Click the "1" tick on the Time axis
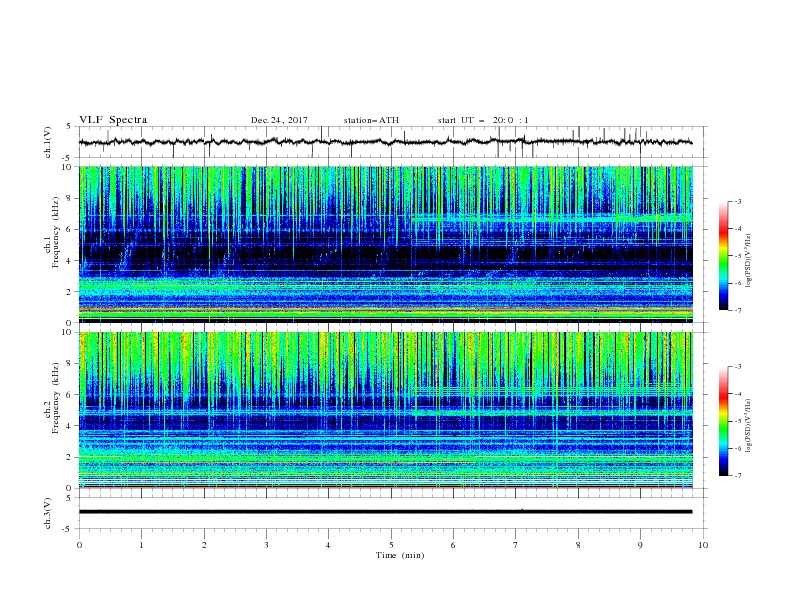The width and height of the screenshot is (792, 612). point(141,545)
